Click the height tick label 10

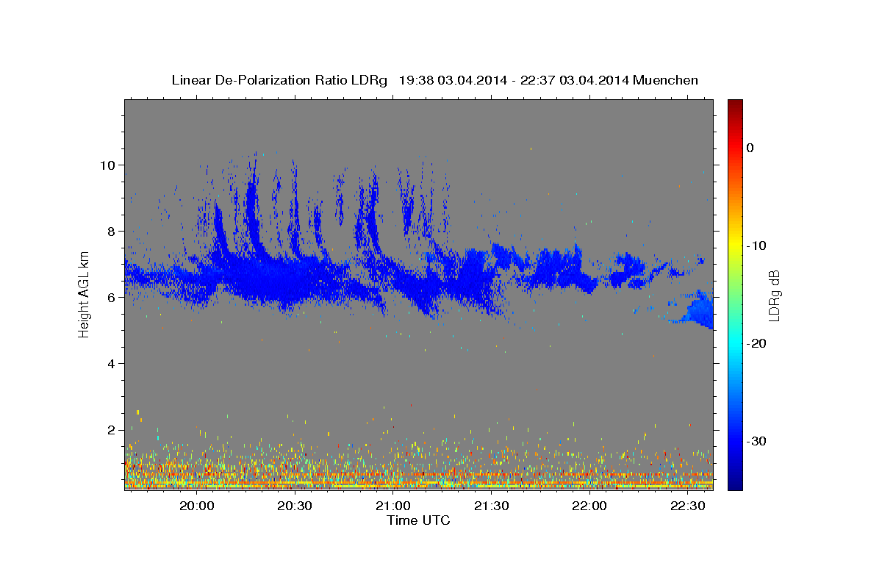pyautogui.click(x=108, y=165)
